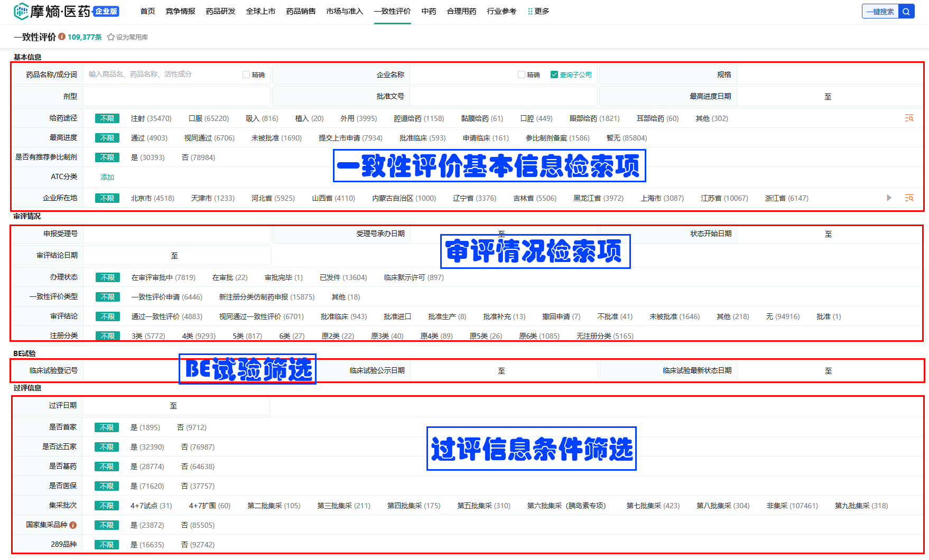Filter 办理状态 by 在审评审批中 (7819)
Image resolution: width=929 pixels, height=560 pixels.
click(163, 277)
